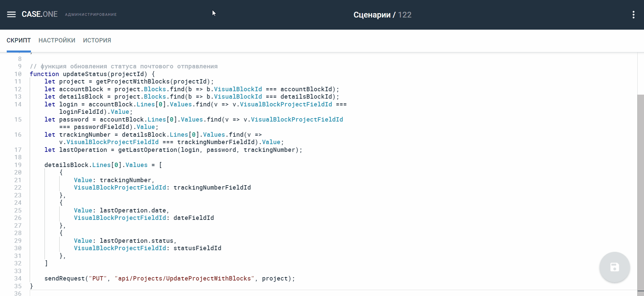Screen dimensions: 644x296
Task: Click the "api/Projects/UpdateProjectWithBlocks" string
Action: pyautogui.click(x=185, y=278)
